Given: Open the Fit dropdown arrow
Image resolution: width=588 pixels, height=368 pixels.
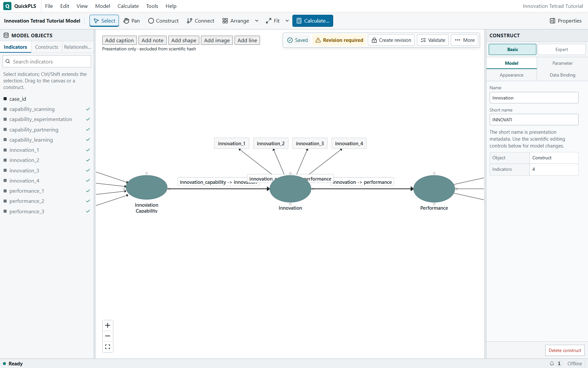Looking at the screenshot, I should (x=287, y=21).
